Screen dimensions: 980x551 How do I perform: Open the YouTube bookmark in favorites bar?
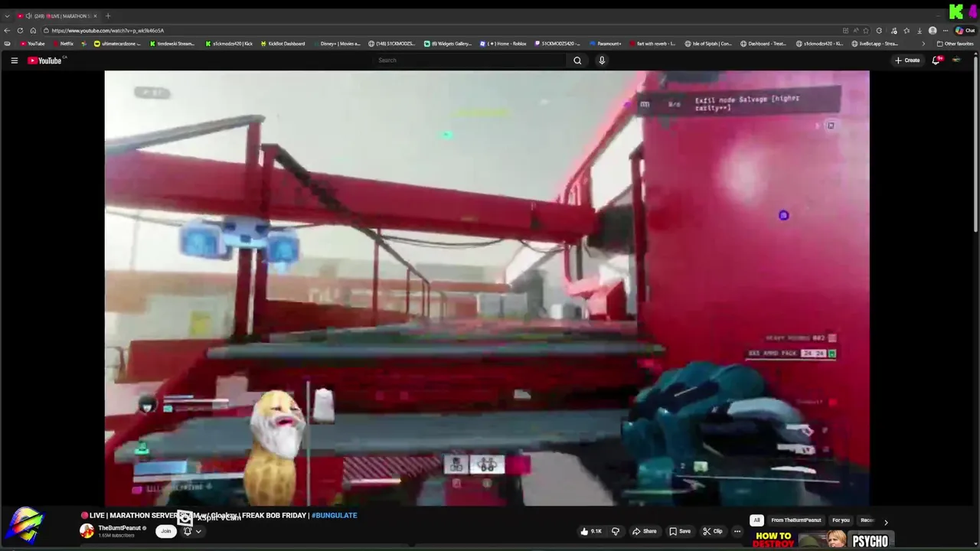(x=32, y=44)
